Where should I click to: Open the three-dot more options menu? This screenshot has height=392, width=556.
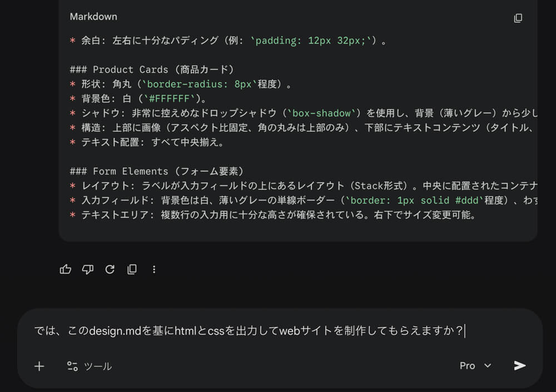point(154,270)
